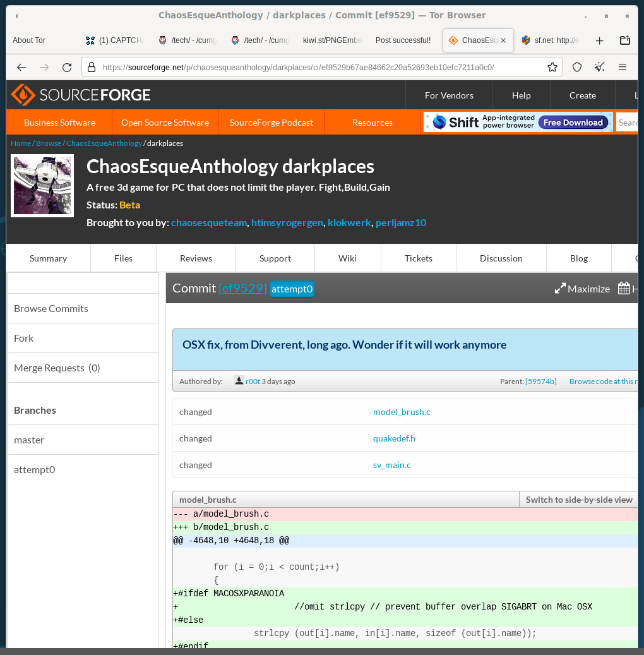Click Browse Commits in sidebar
This screenshot has width=644, height=655.
(83, 308)
